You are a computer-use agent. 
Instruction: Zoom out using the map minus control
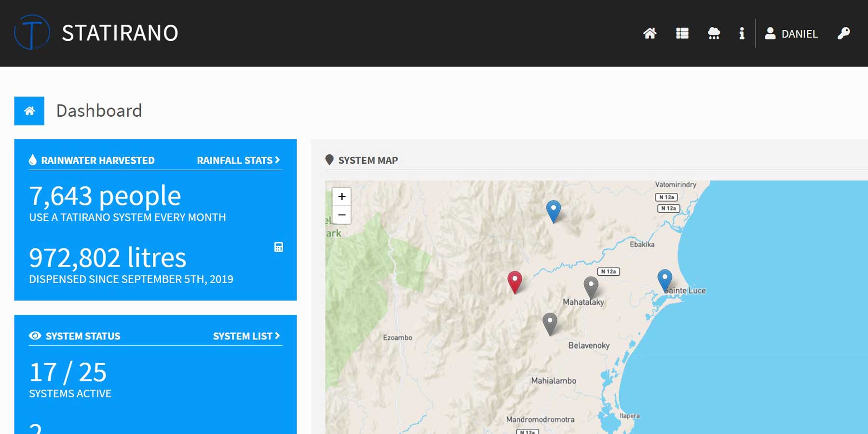(342, 214)
